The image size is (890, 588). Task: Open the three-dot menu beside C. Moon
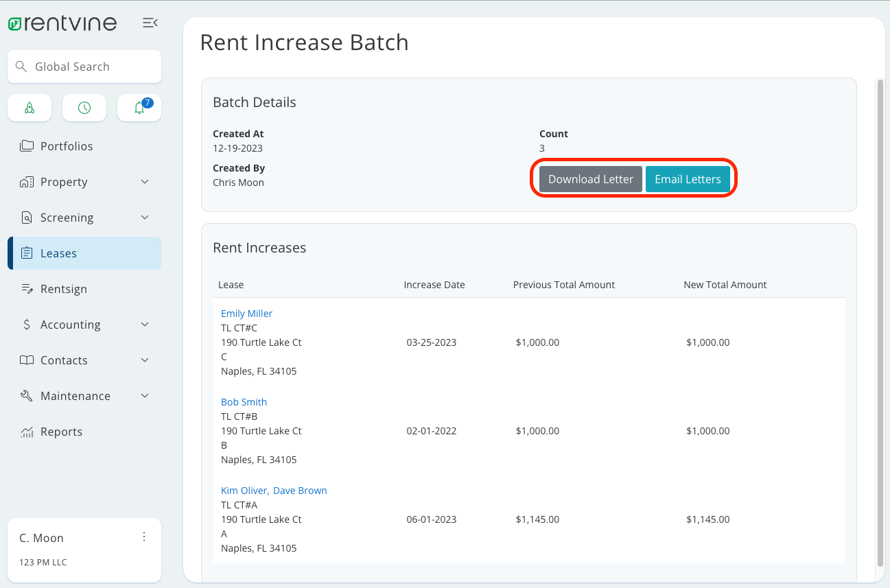coord(144,537)
